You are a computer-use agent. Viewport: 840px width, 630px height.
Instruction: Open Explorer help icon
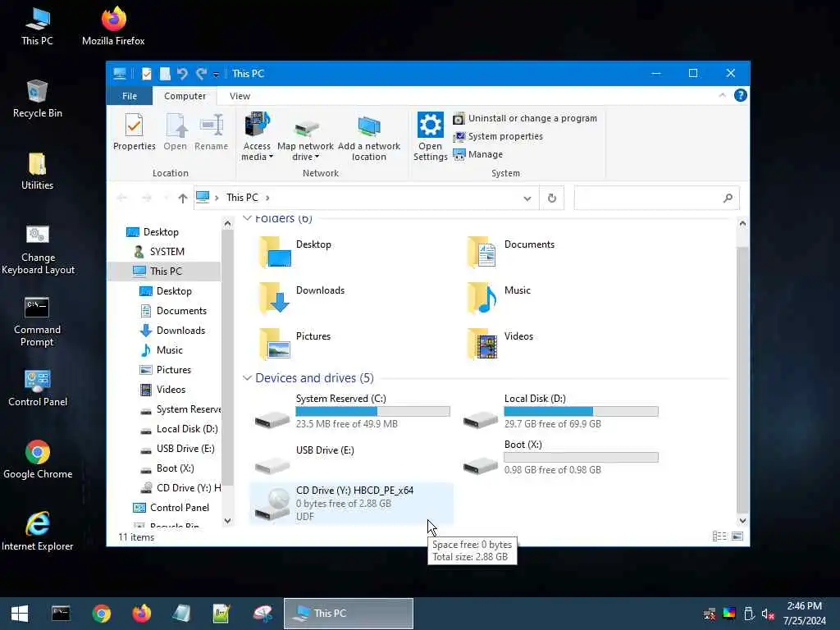741,95
